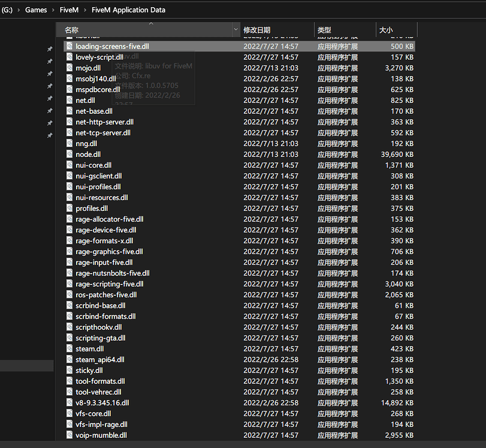486x448 pixels.
Task: Click FiveM in the address bar path
Action: coord(68,10)
